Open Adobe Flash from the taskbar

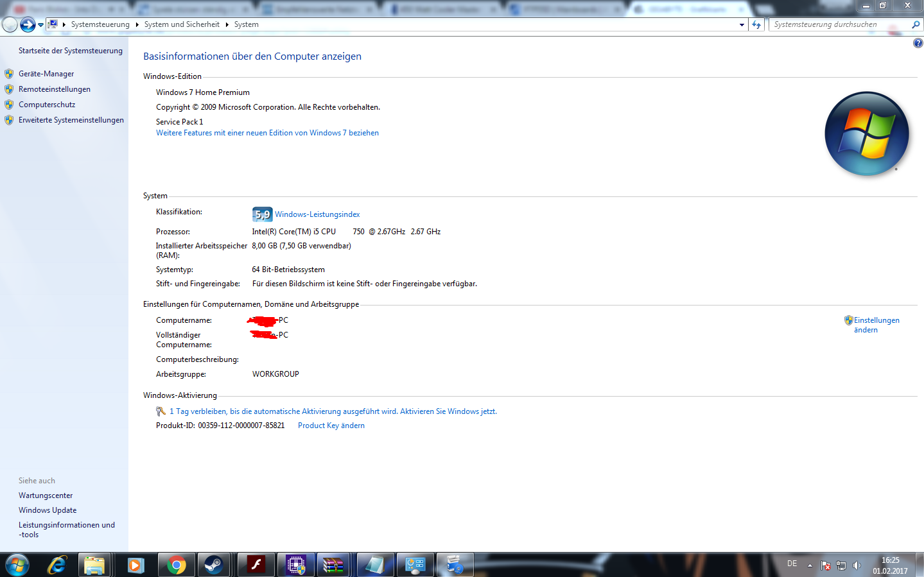(x=257, y=565)
